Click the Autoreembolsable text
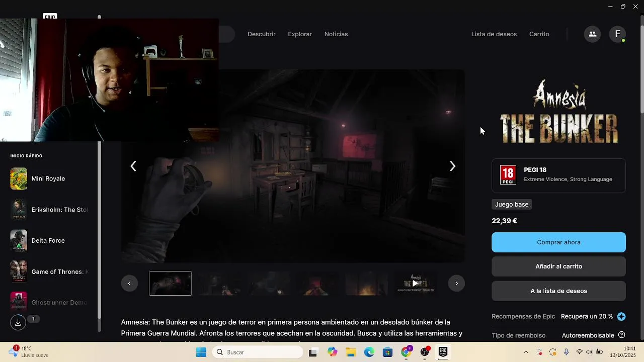The width and height of the screenshot is (644, 362). [x=588, y=335]
